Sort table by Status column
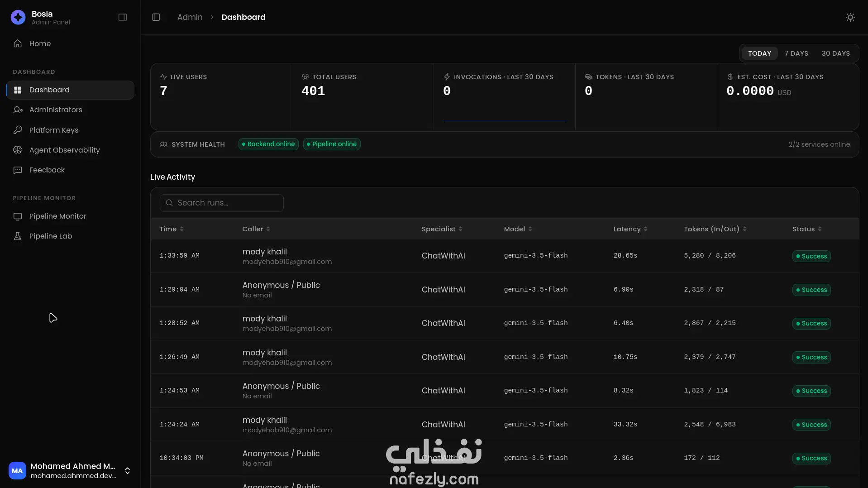868x488 pixels. 807,229
